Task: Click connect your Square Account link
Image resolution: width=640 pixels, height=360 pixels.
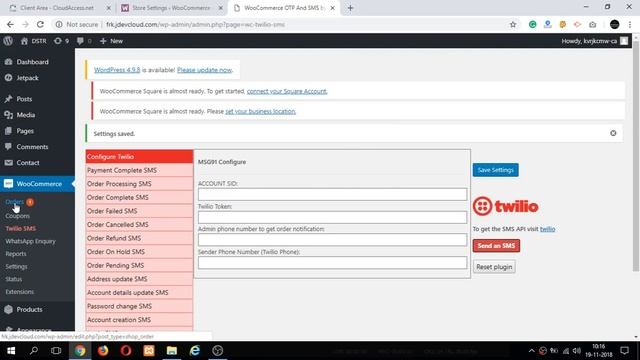Action: [287, 91]
